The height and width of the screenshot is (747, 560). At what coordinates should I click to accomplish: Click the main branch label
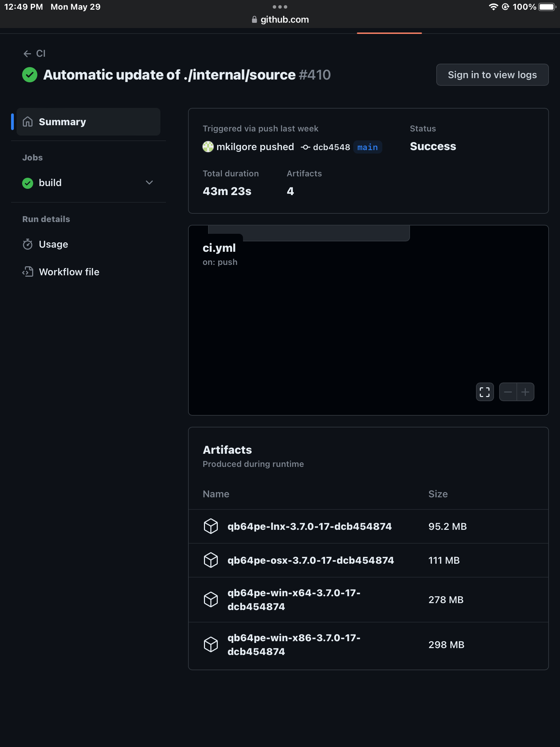coord(368,147)
